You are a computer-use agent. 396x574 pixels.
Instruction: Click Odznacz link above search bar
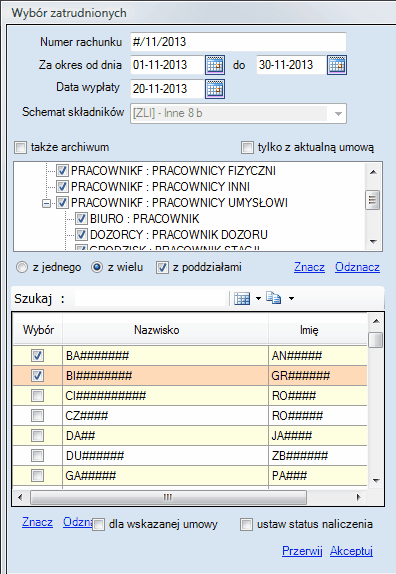coord(358,267)
